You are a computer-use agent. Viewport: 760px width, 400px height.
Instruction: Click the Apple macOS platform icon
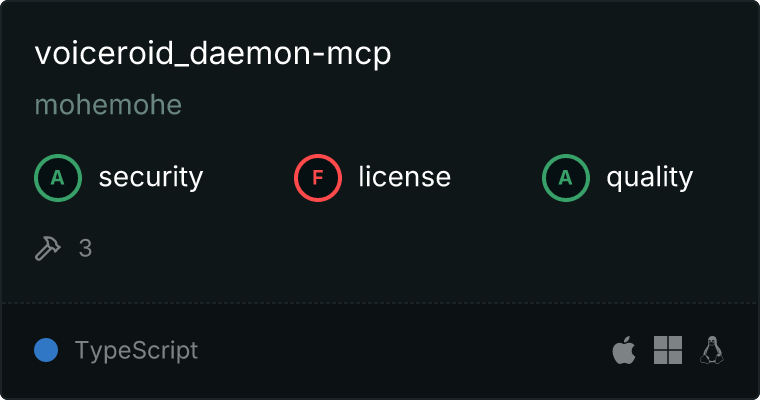(x=624, y=350)
